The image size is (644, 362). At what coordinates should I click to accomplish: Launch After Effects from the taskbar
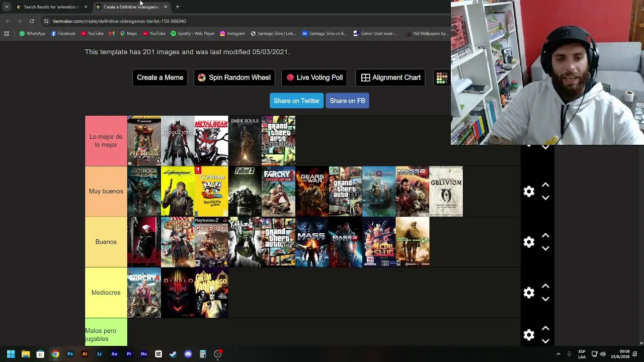click(114, 354)
